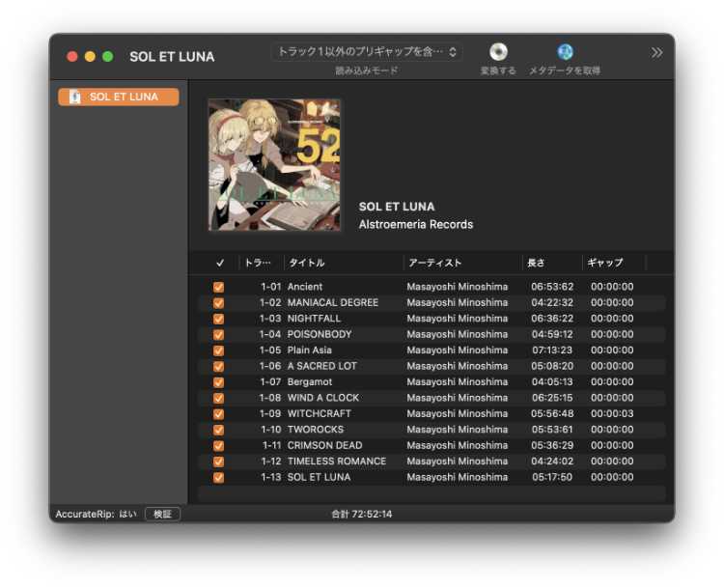The width and height of the screenshot is (724, 588).
Task: Select SOL ET LUNA disc in sidebar
Action: (118, 97)
